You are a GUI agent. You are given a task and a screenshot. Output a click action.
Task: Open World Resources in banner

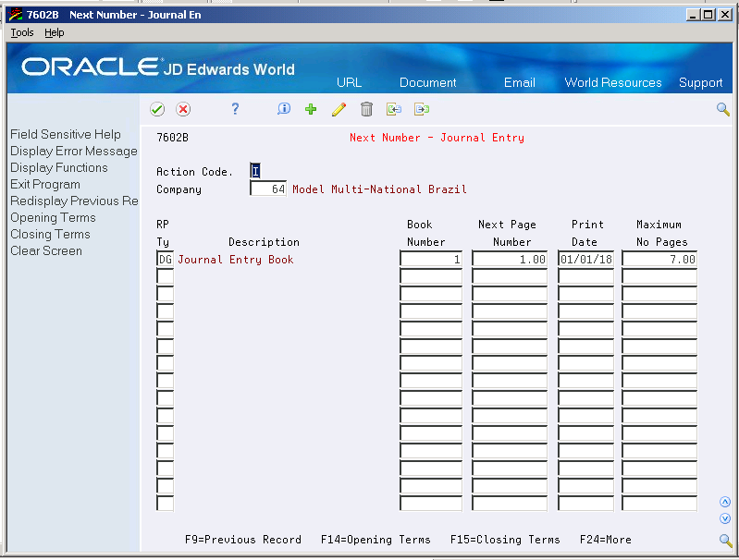tap(613, 82)
